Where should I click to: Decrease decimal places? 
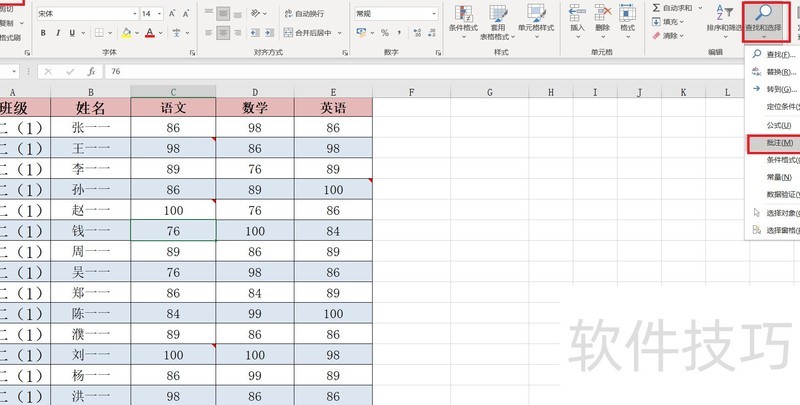point(432,33)
